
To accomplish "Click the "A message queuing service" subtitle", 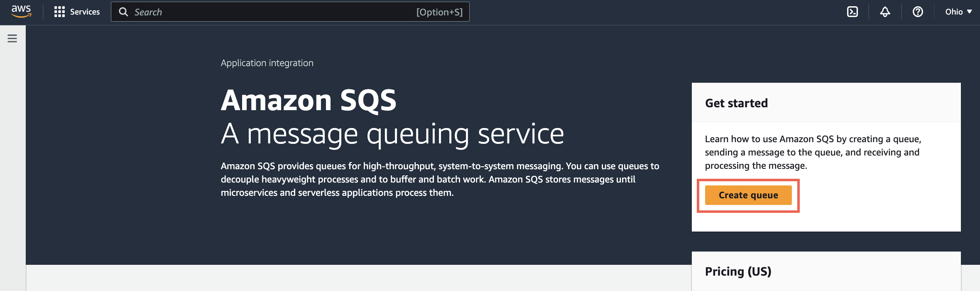I will click(x=392, y=134).
